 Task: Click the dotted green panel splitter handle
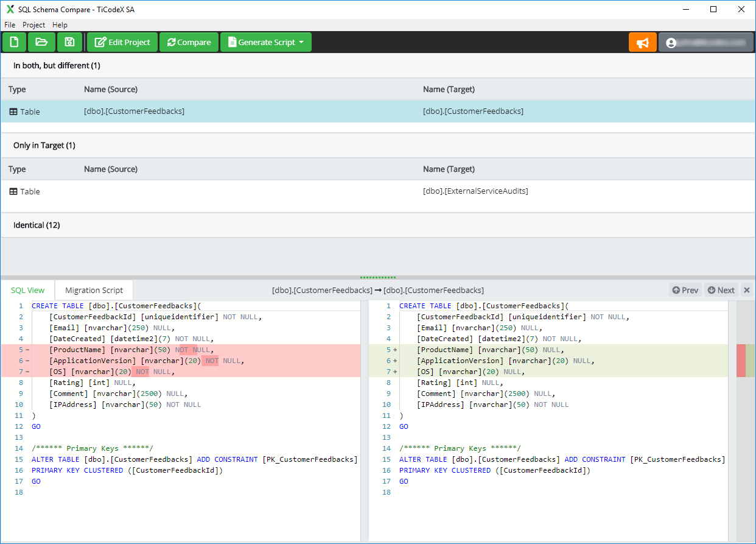coord(378,277)
